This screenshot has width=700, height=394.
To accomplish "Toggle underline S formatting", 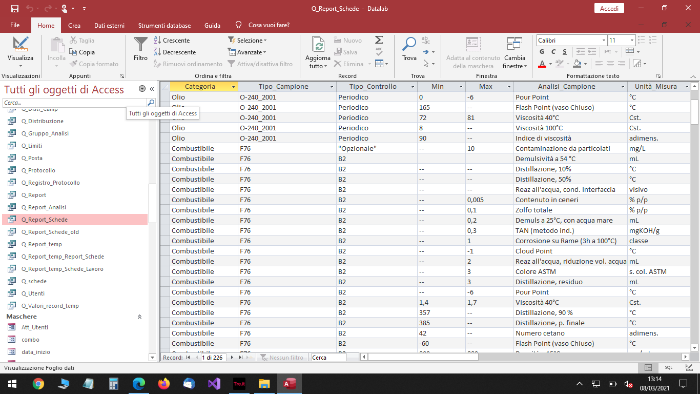I will point(565,52).
